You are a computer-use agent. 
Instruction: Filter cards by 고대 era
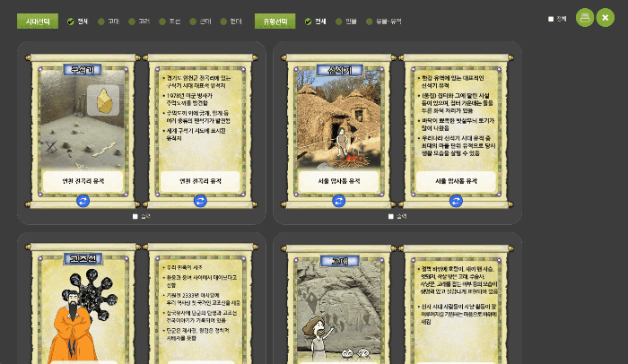coord(109,22)
